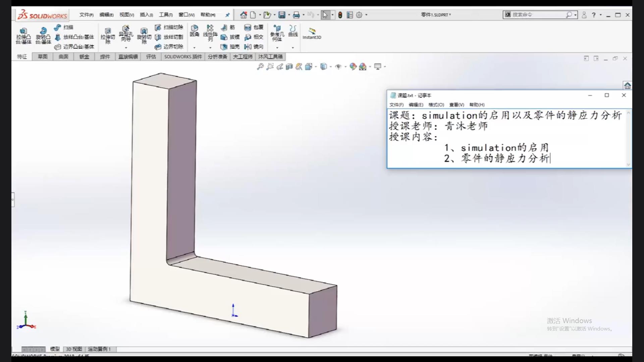Screen dimensions: 644x362
Task: Click the user login icon
Action: pyautogui.click(x=584, y=15)
